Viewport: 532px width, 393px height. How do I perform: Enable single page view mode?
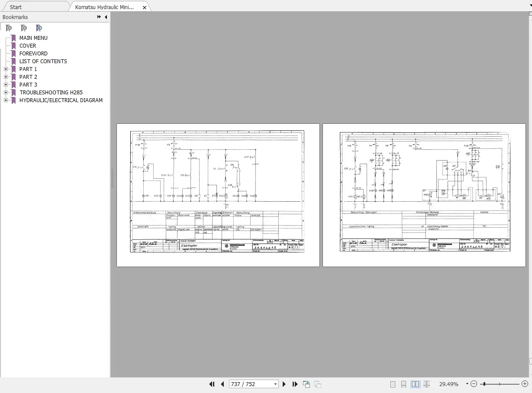[x=393, y=384]
